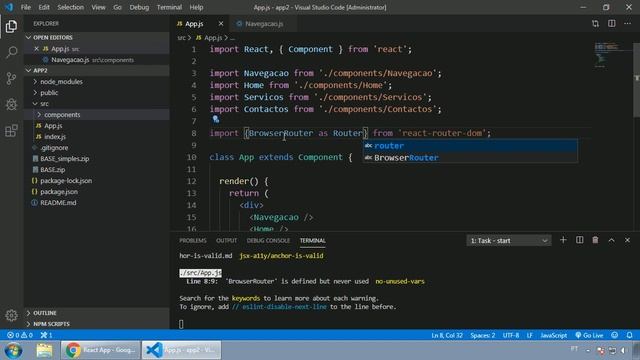
Task: Click errors and warnings status bar indicator
Action: [20, 335]
